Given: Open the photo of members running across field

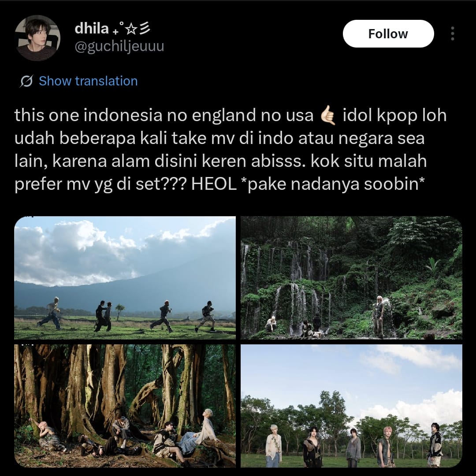Looking at the screenshot, I should click(x=125, y=277).
